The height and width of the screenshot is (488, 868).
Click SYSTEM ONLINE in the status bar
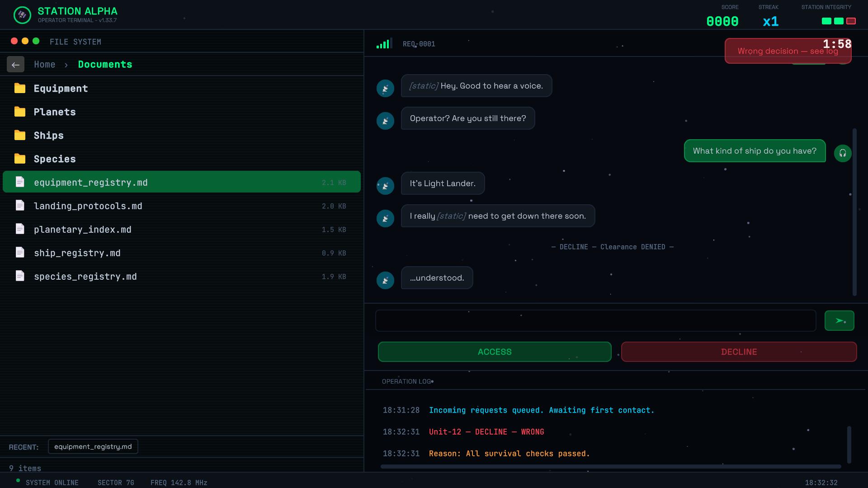pos(52,483)
